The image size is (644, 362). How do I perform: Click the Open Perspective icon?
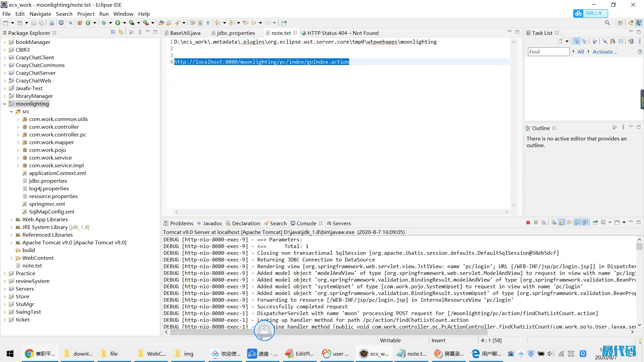(x=620, y=23)
